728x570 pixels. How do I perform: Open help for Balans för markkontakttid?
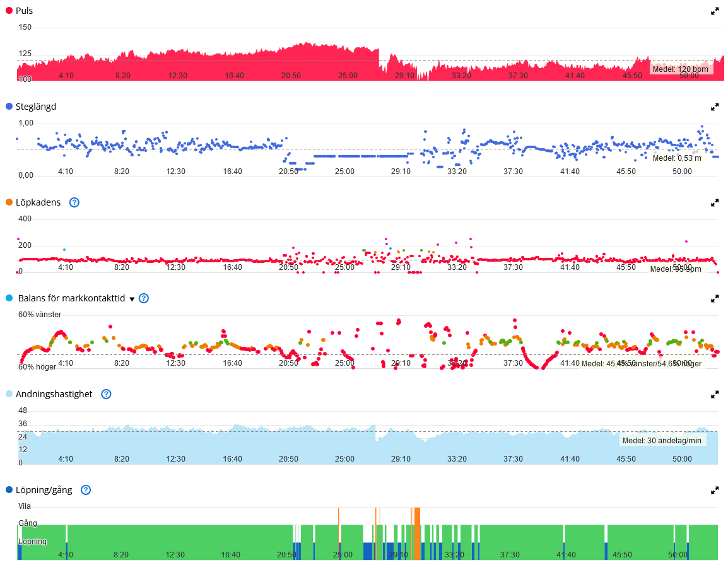pyautogui.click(x=144, y=298)
